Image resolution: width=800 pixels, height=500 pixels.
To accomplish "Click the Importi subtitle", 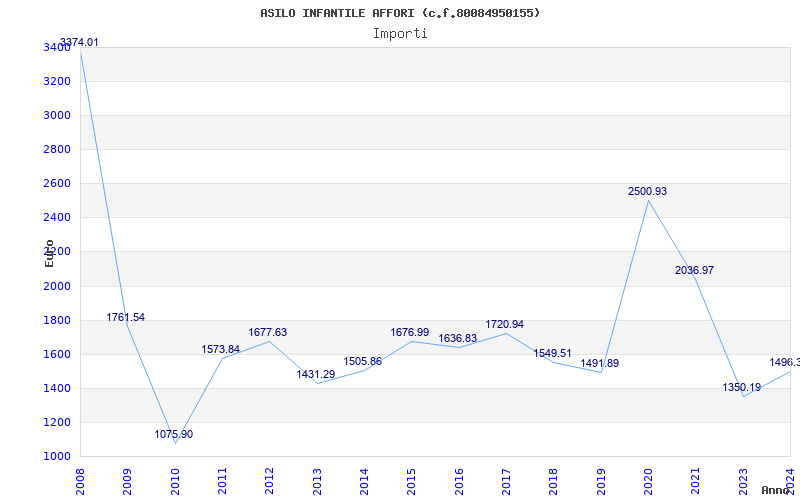I will (x=400, y=34).
